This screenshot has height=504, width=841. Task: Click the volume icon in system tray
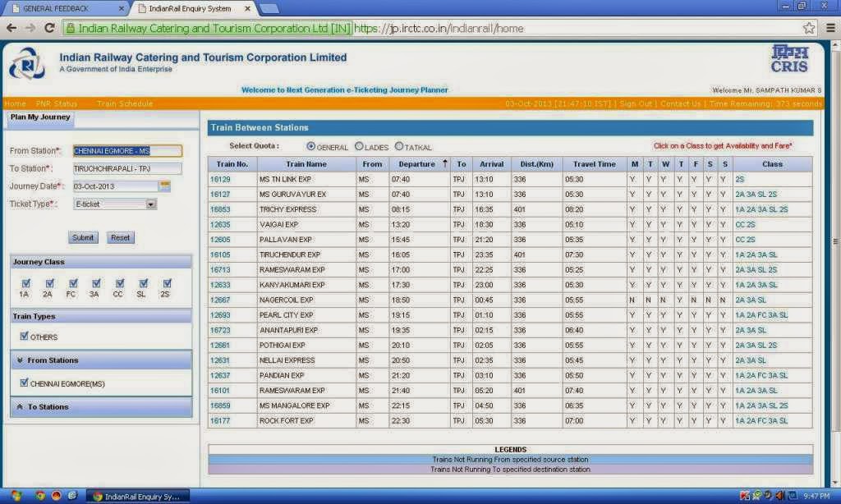coord(780,496)
